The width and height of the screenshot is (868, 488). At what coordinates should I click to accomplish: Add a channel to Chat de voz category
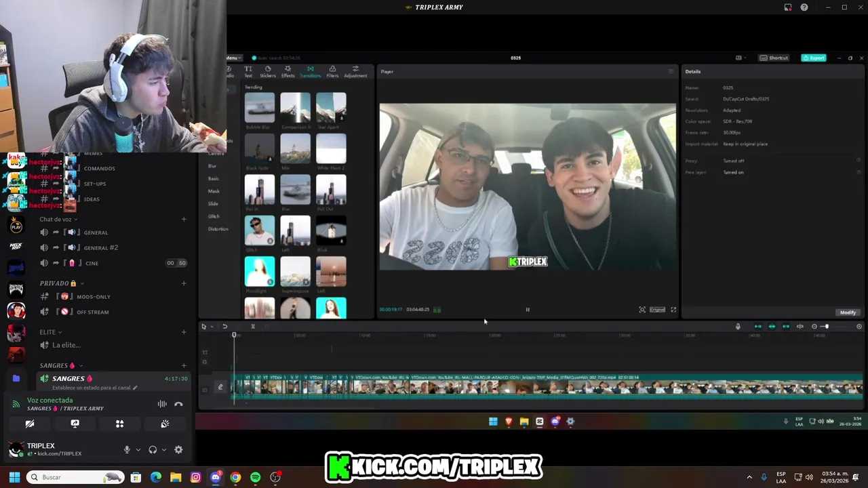tap(184, 219)
